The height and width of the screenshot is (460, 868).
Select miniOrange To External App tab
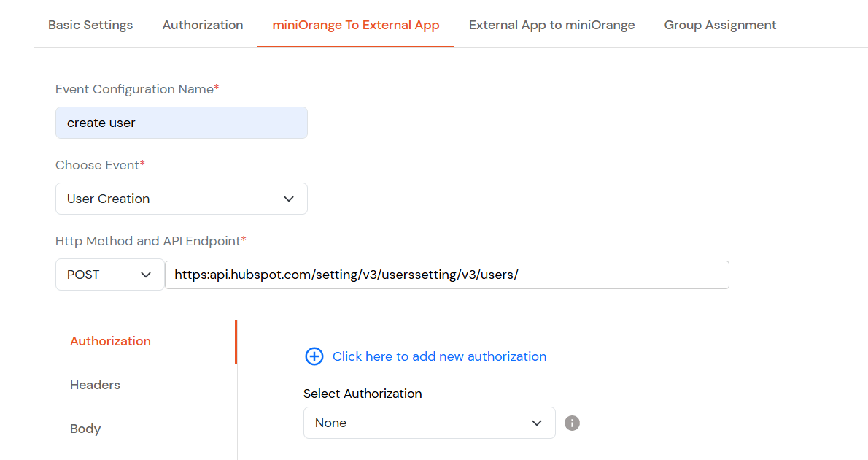coord(356,25)
